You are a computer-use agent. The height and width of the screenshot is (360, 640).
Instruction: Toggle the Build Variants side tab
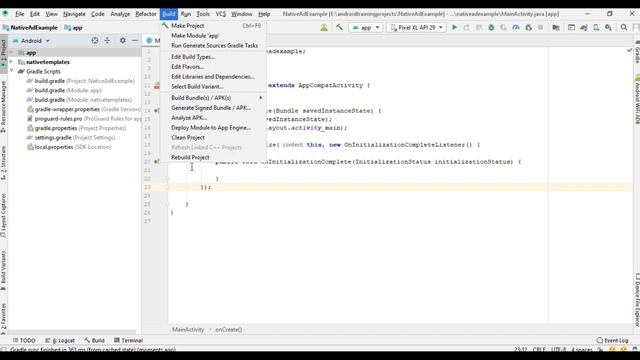[x=3, y=270]
